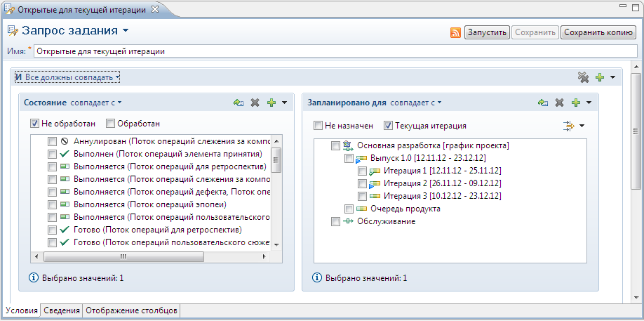
Task: Delete the Запланировано для condition with X
Action: (559, 103)
